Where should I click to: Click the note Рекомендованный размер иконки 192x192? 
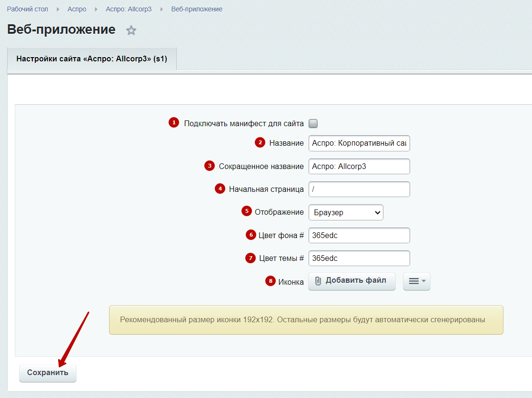(x=306, y=320)
